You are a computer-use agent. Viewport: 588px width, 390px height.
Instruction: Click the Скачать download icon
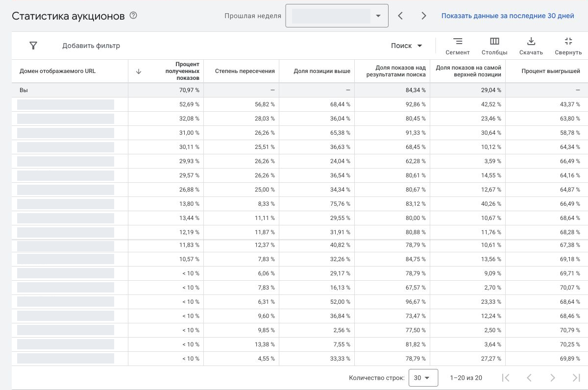[531, 46]
